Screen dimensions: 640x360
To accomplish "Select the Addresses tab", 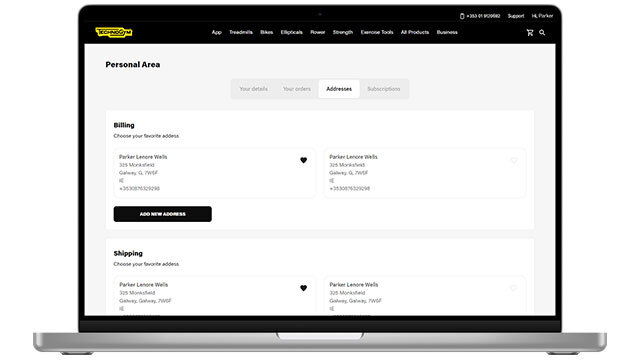I will click(x=339, y=89).
